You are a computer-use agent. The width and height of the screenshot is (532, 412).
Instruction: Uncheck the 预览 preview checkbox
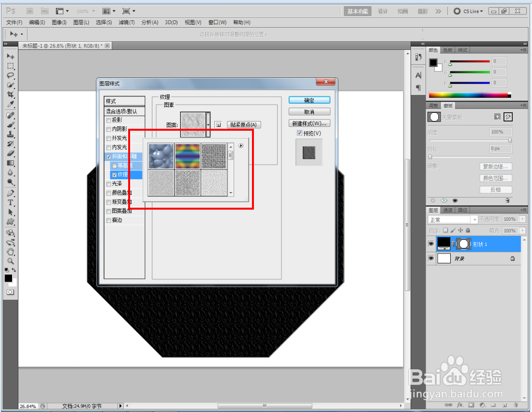click(299, 133)
